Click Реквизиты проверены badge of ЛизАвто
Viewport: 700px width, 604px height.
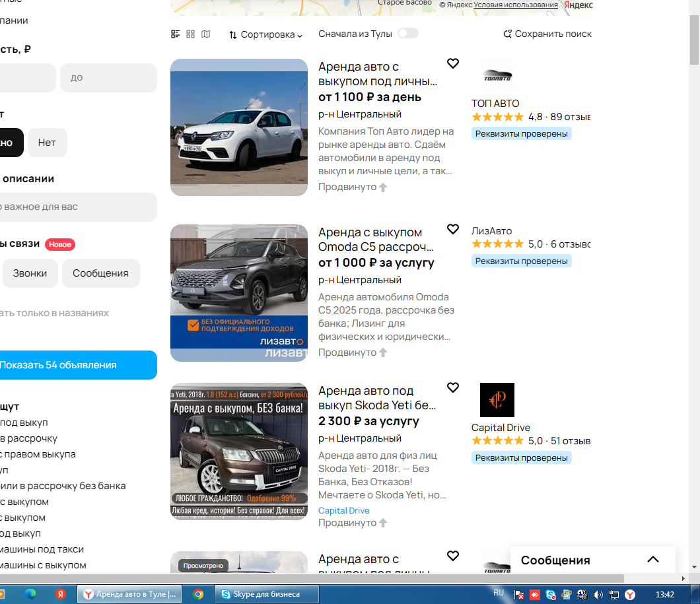click(522, 261)
